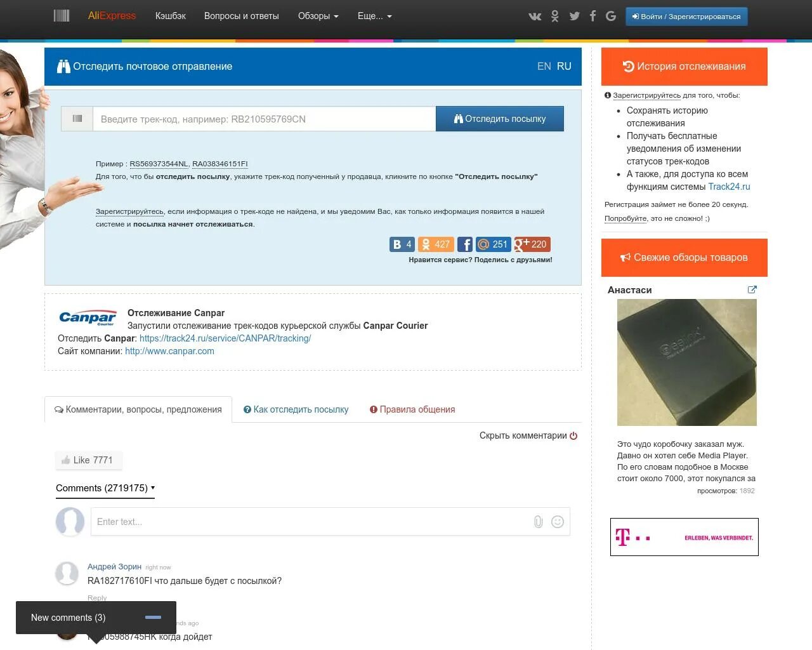The width and height of the screenshot is (812, 650).
Task: Click the attachment paperclip in comment box
Action: (538, 522)
